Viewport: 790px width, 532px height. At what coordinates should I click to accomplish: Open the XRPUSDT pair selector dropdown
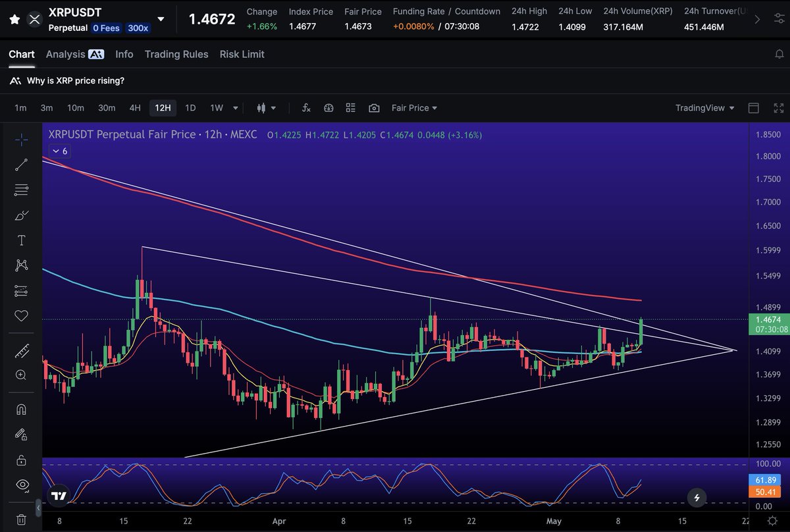tap(161, 20)
